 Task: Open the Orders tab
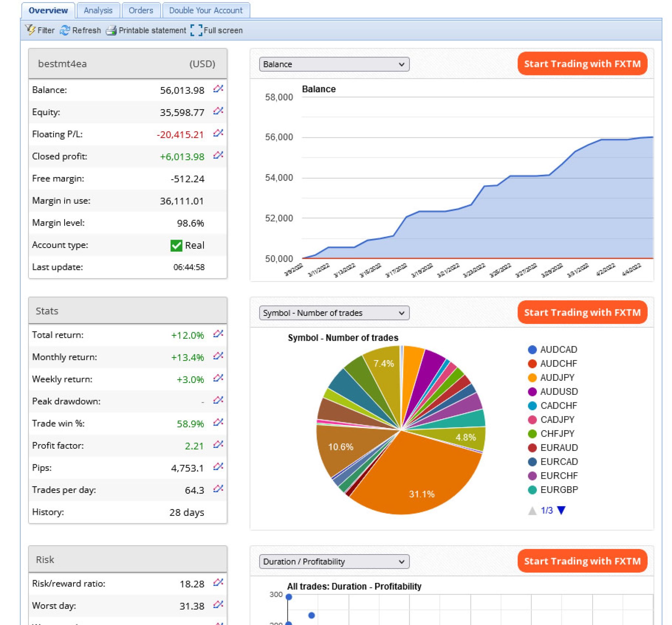141,10
